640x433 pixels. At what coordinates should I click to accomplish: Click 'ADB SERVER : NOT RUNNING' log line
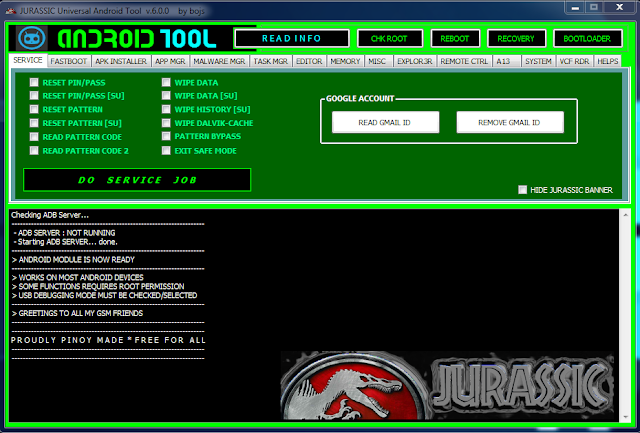click(x=64, y=233)
